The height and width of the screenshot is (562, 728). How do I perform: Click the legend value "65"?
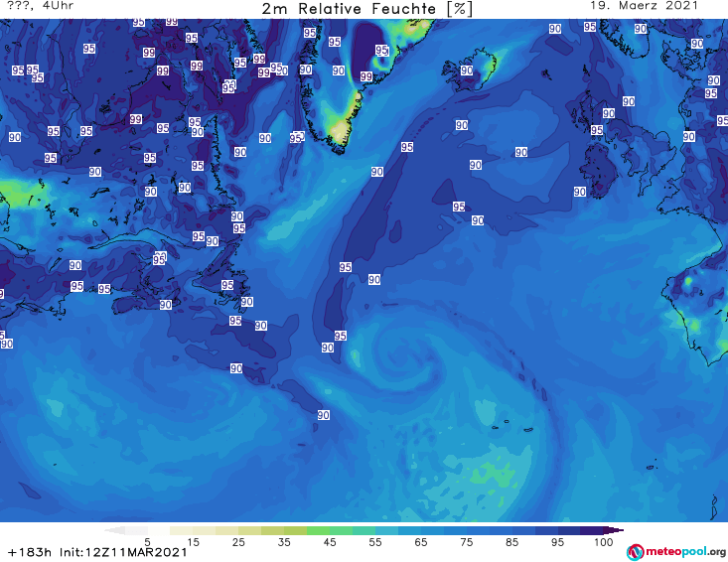click(421, 542)
